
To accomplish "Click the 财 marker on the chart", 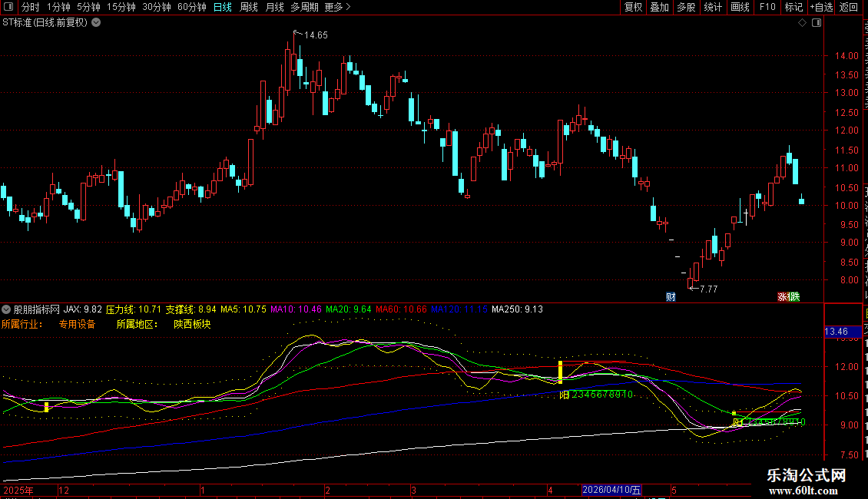I will tap(671, 297).
